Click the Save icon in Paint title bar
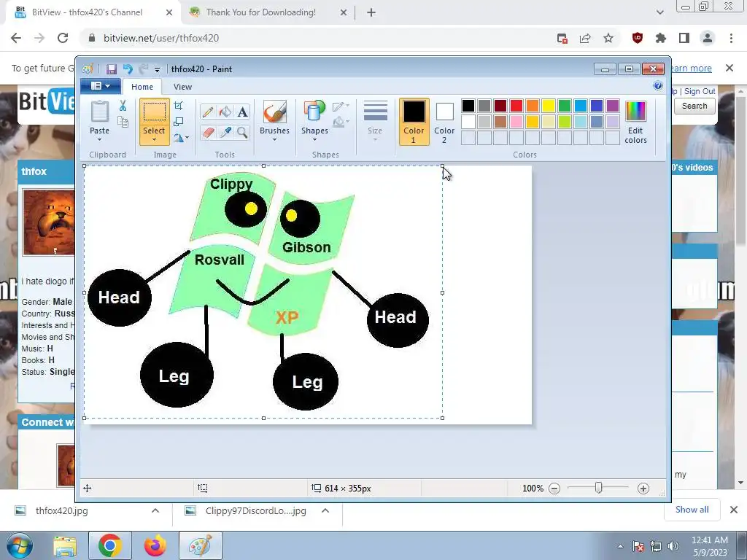 (111, 69)
